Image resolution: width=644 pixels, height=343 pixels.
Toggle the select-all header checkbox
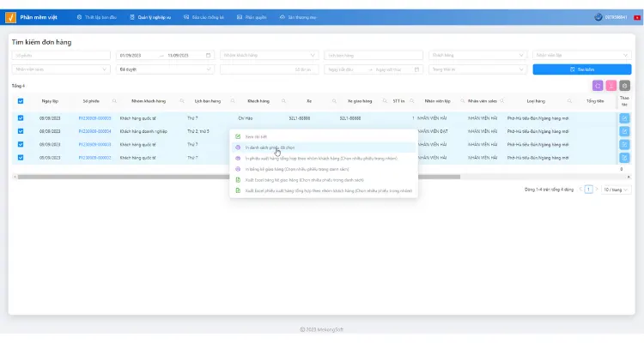click(x=21, y=101)
